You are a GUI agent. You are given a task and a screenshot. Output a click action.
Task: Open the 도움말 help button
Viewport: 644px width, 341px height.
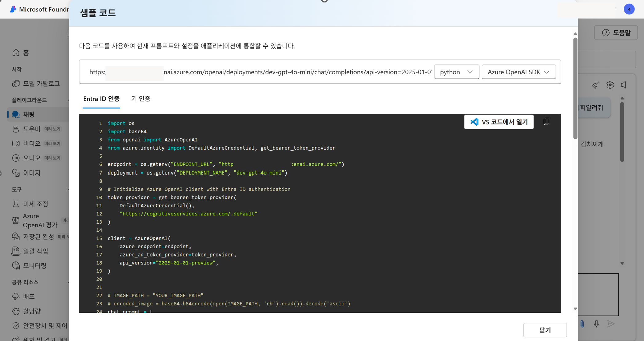616,33
